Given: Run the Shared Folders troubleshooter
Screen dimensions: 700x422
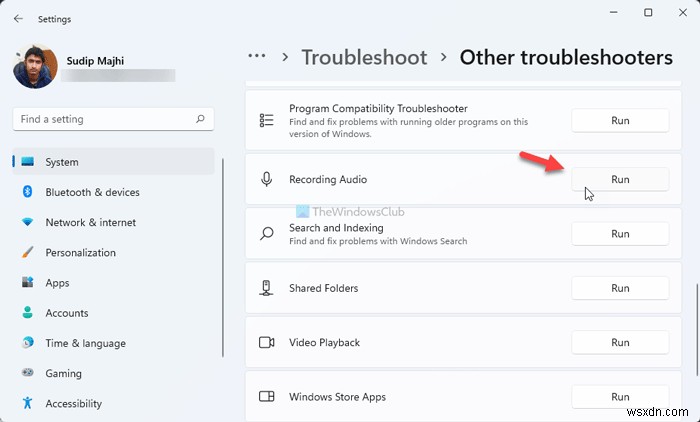Looking at the screenshot, I should tap(620, 288).
